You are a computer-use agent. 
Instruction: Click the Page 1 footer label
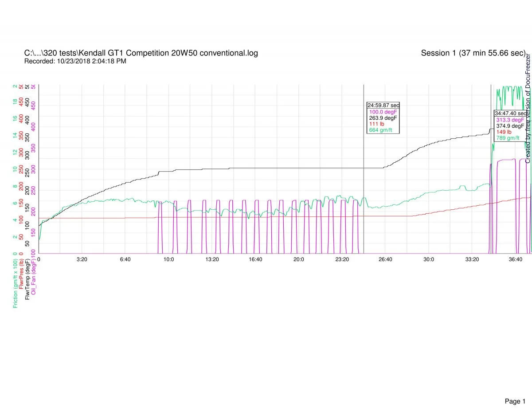(x=515, y=389)
